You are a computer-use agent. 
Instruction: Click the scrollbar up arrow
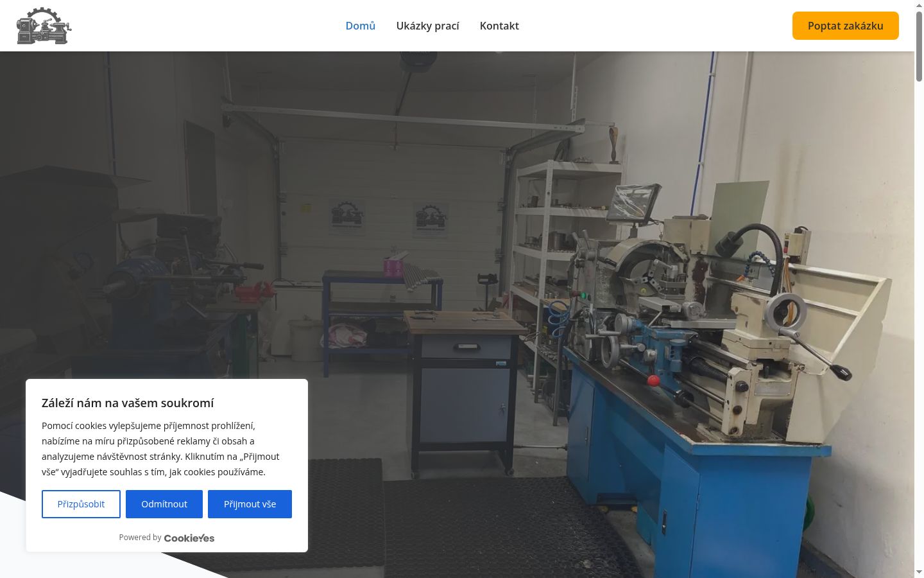pos(919,4)
